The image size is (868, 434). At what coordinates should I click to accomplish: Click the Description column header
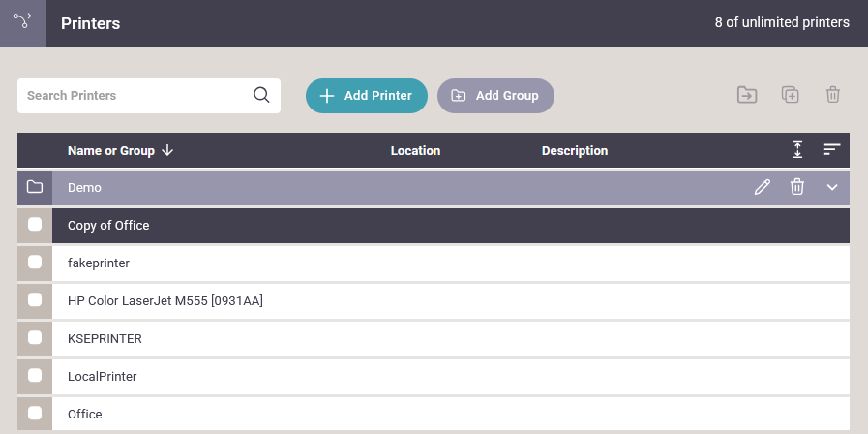click(574, 150)
